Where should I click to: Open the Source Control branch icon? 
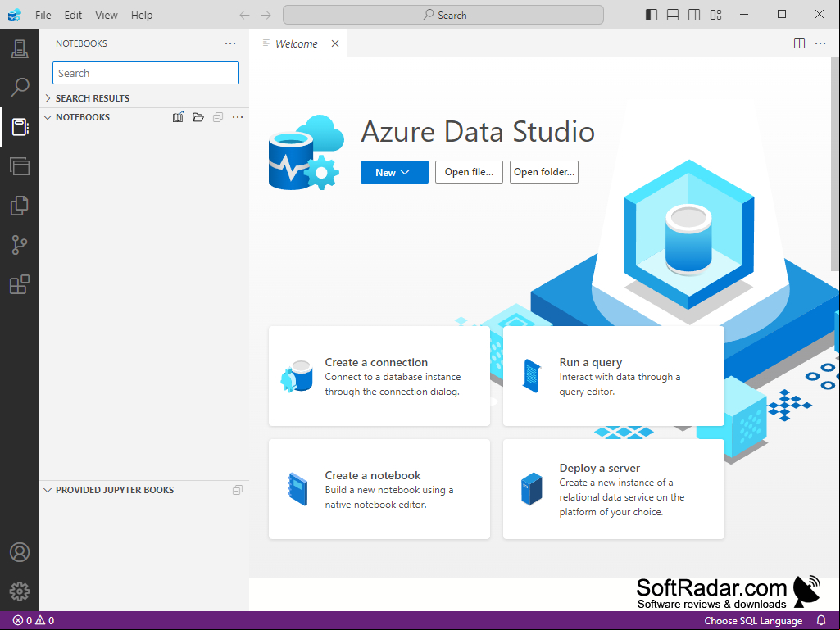20,245
